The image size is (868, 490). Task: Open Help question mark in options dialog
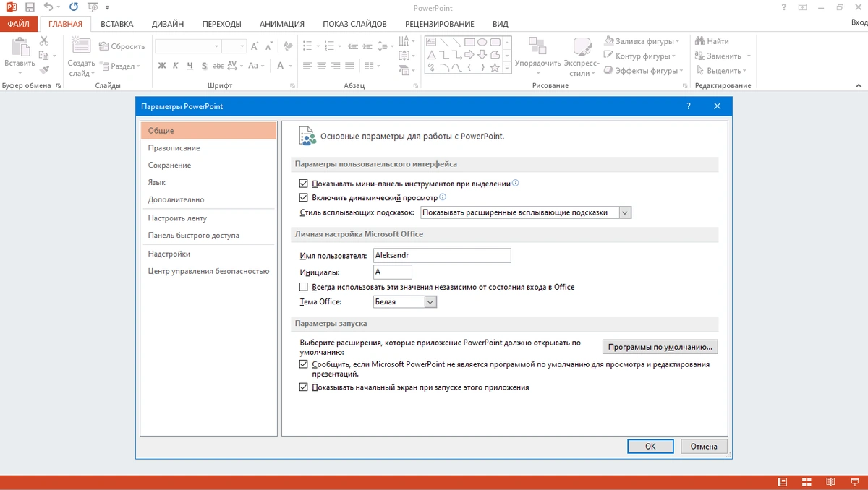point(689,106)
